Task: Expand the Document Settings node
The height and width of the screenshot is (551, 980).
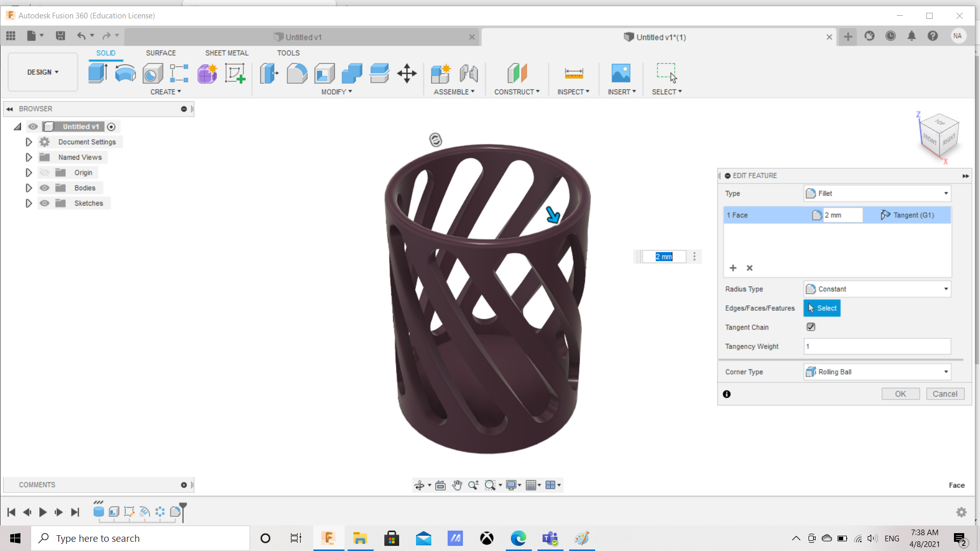Action: [29, 142]
